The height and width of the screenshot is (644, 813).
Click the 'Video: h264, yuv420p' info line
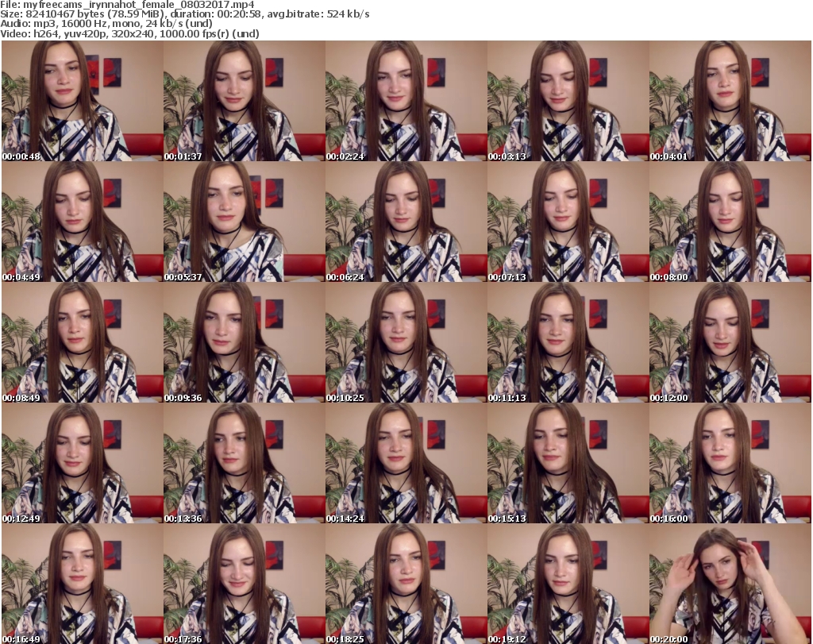(129, 33)
